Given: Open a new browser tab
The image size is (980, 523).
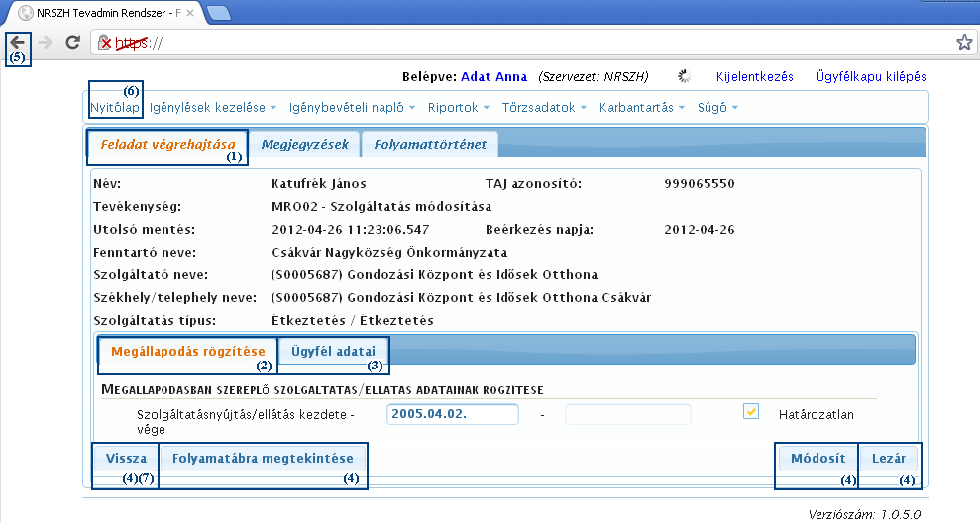Looking at the screenshot, I should tap(219, 13).
